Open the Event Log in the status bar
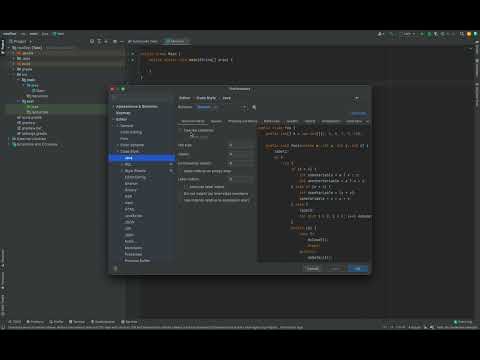This screenshot has width=480, height=360. 463,322
